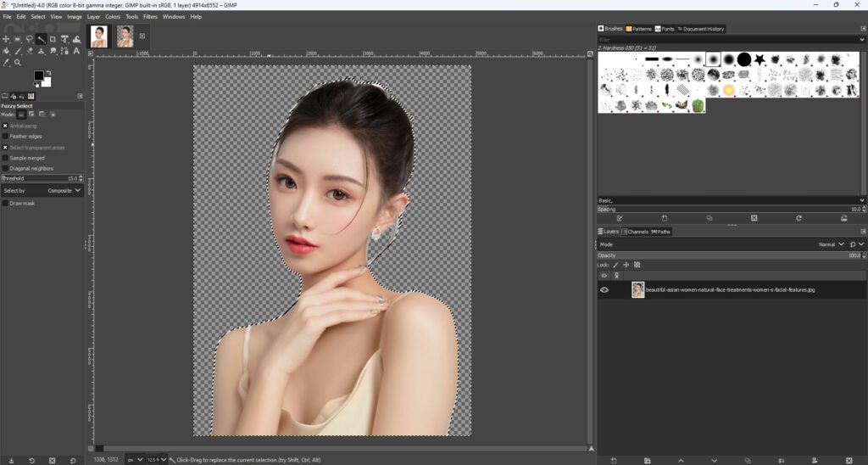
Task: Select the Smudge tool
Action: [x=53, y=51]
